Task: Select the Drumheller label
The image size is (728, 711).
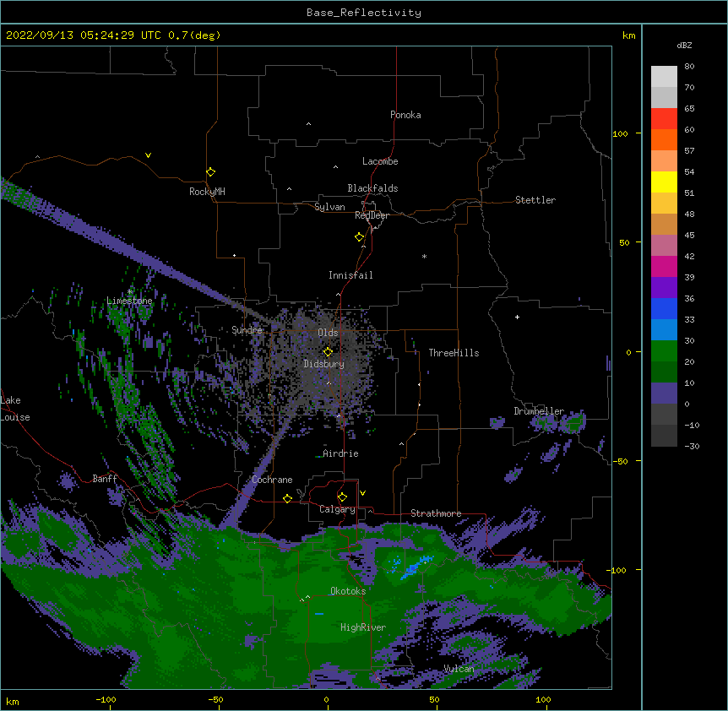Action: click(539, 411)
